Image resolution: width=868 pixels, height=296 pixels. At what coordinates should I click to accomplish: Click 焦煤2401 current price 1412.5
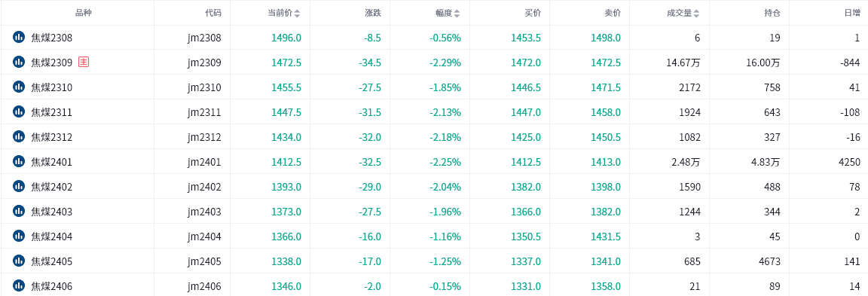click(286, 162)
